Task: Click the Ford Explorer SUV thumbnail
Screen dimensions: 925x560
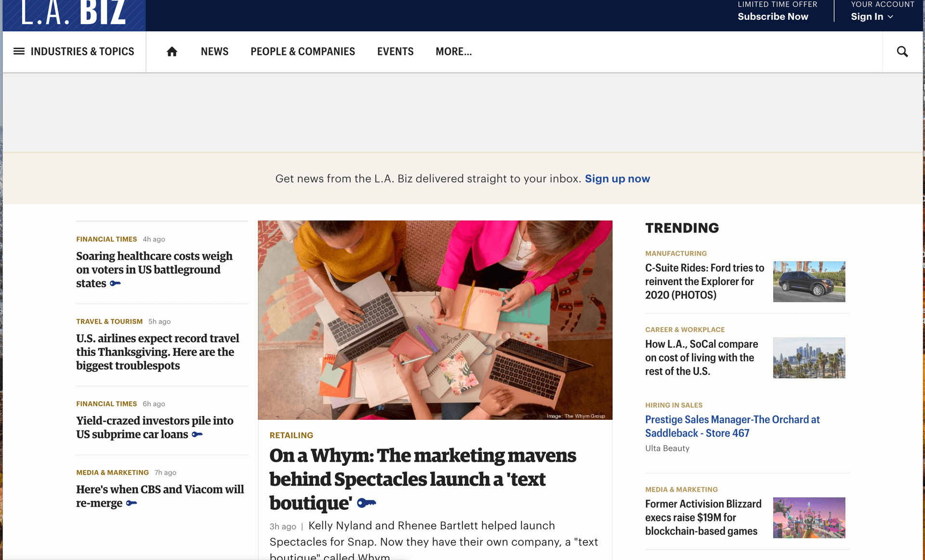Action: (x=809, y=282)
